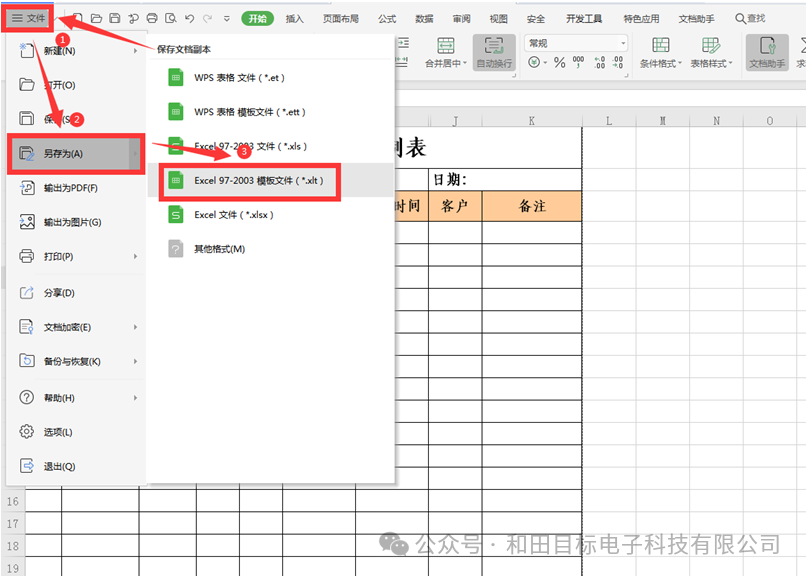
Task: Click the export PDF icon in quick access toolbar
Action: pyautogui.click(x=133, y=18)
